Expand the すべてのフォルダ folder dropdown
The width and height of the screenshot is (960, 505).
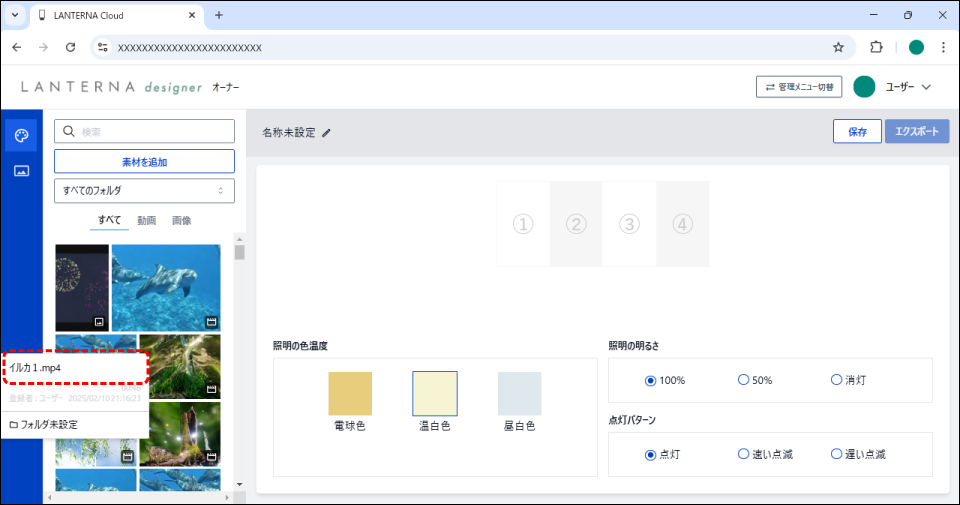pyautogui.click(x=144, y=190)
